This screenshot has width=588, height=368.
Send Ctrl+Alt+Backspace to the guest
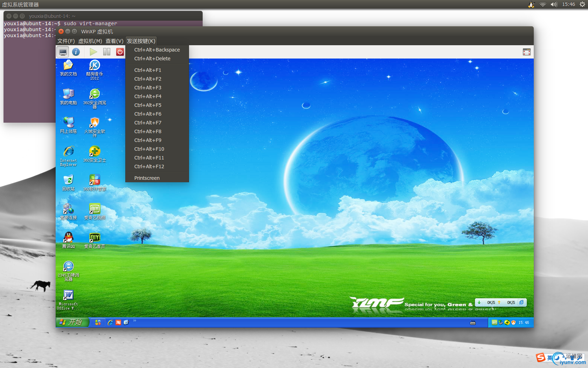click(157, 50)
